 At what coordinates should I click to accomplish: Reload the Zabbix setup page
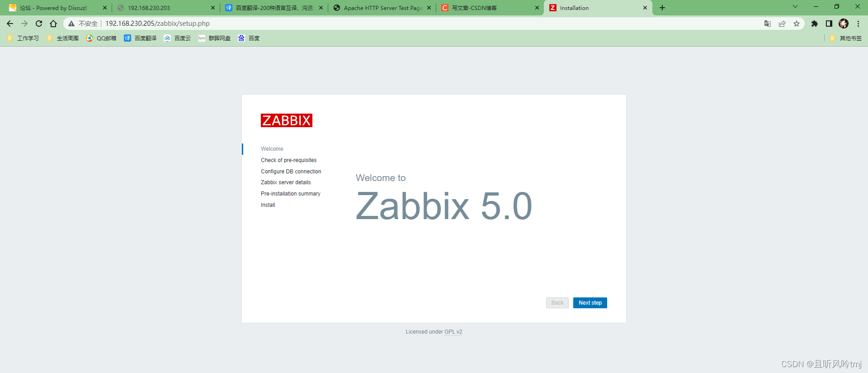(x=39, y=24)
